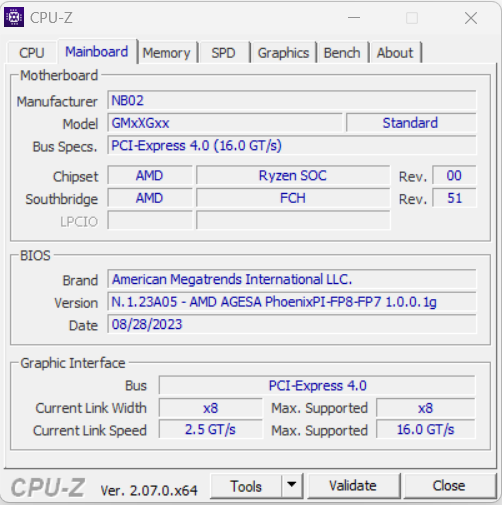
Task: Click the Max. Supported 16.0 GT/s value
Action: point(426,430)
